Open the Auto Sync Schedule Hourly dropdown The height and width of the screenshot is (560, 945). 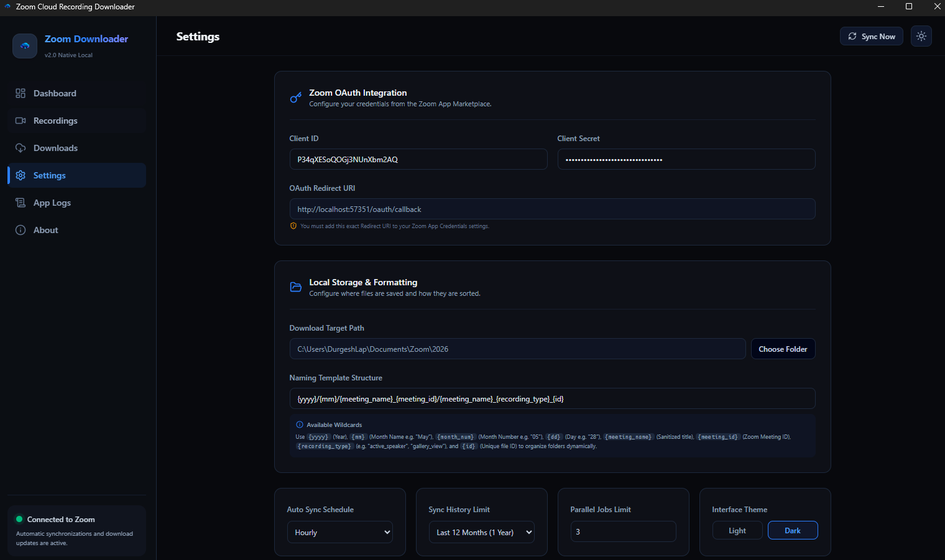click(340, 532)
